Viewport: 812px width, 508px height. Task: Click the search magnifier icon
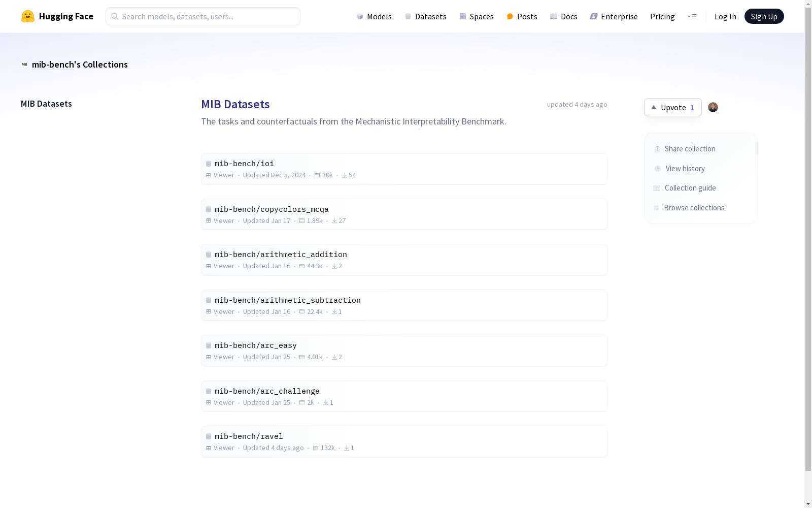[x=115, y=16]
